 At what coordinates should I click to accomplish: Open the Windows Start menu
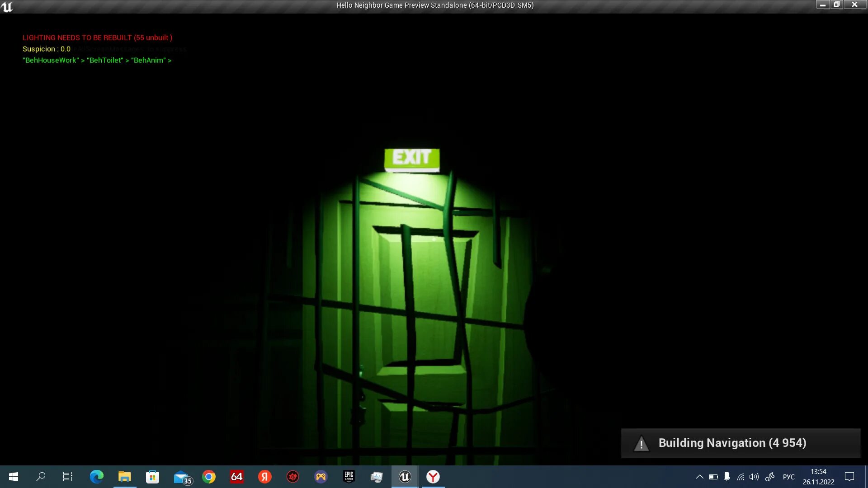[14, 477]
